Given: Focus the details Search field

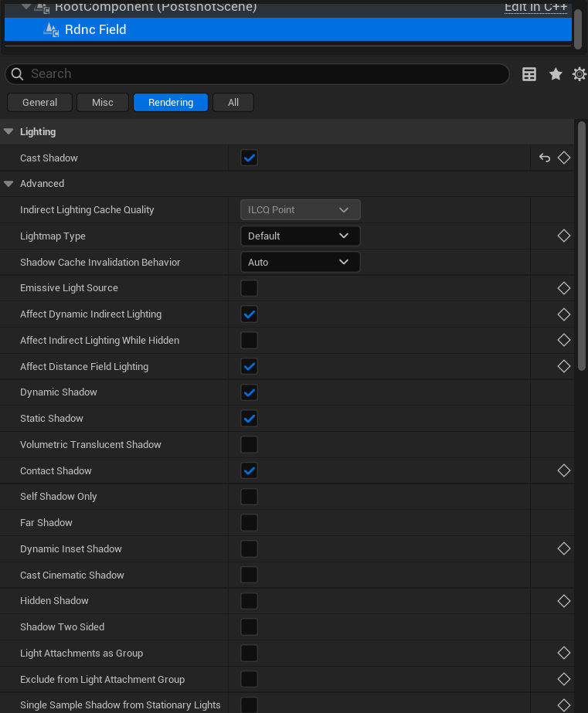Looking at the screenshot, I should tap(263, 74).
